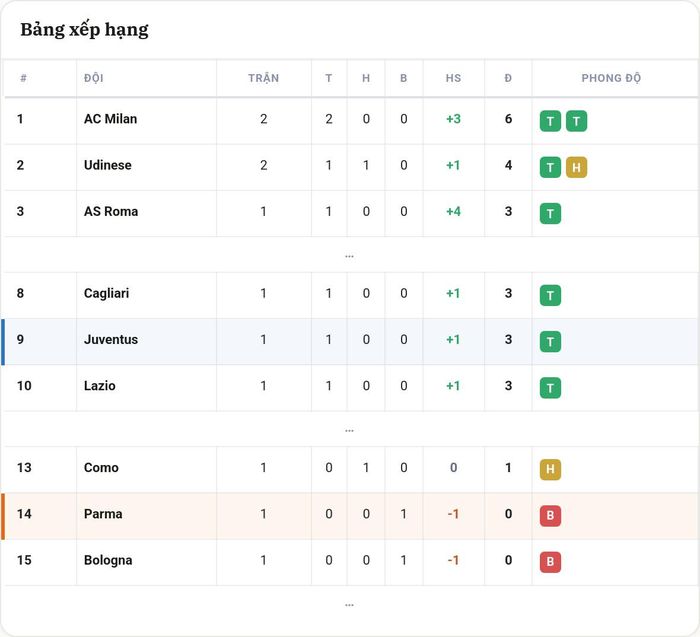700x637 pixels.
Task: Click the HS column header
Action: pyautogui.click(x=453, y=78)
